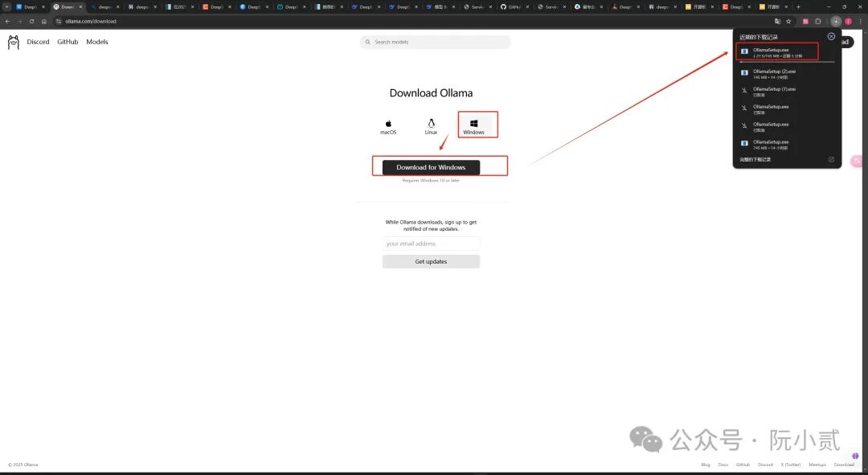Focus the Search models field
The image size is (868, 475).
coord(435,42)
